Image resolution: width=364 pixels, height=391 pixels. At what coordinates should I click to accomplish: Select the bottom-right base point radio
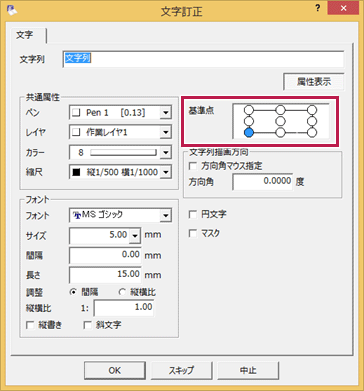[312, 132]
